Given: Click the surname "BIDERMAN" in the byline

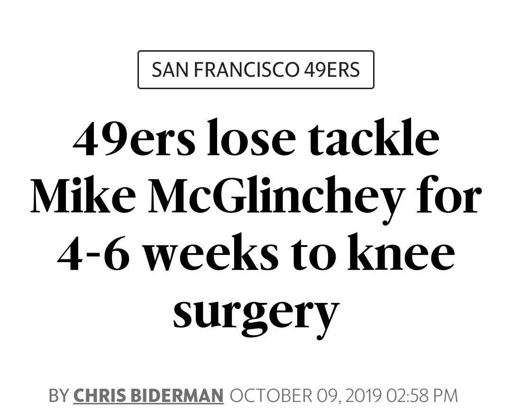Looking at the screenshot, I should click(x=177, y=395).
